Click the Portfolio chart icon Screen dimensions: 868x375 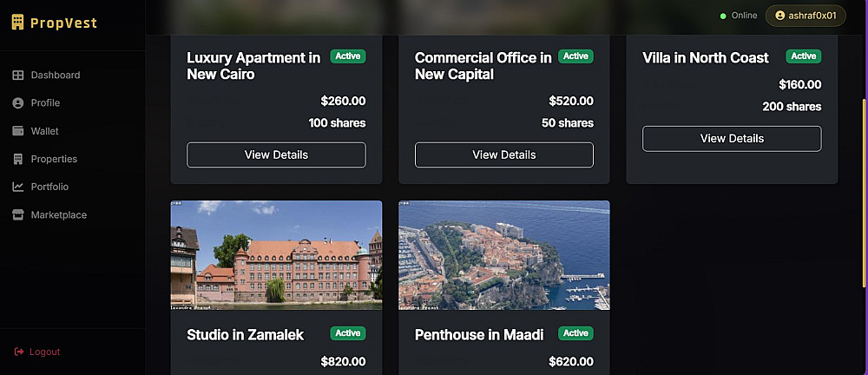(17, 187)
